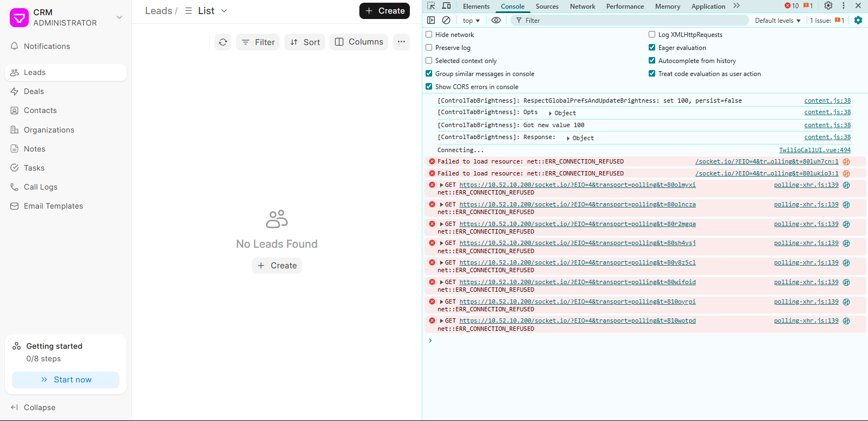Click the CRM logo icon
Image resolution: width=868 pixels, height=421 pixels.
[x=19, y=17]
